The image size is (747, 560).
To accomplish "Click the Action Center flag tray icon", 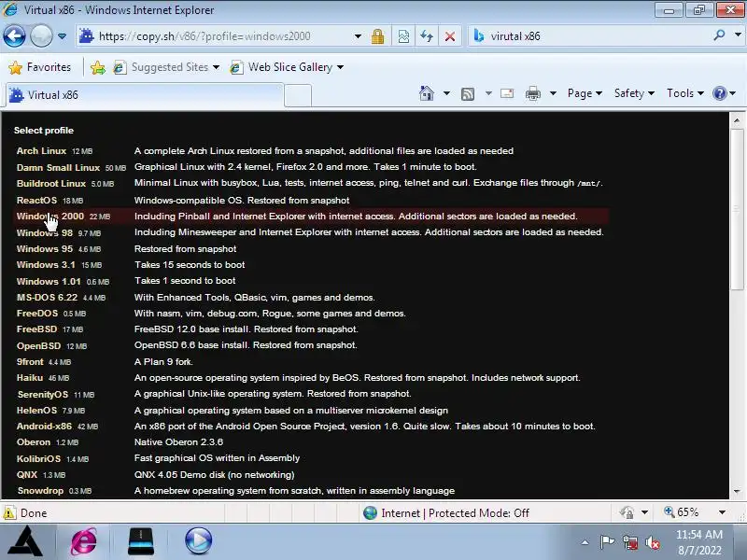I will (607, 542).
